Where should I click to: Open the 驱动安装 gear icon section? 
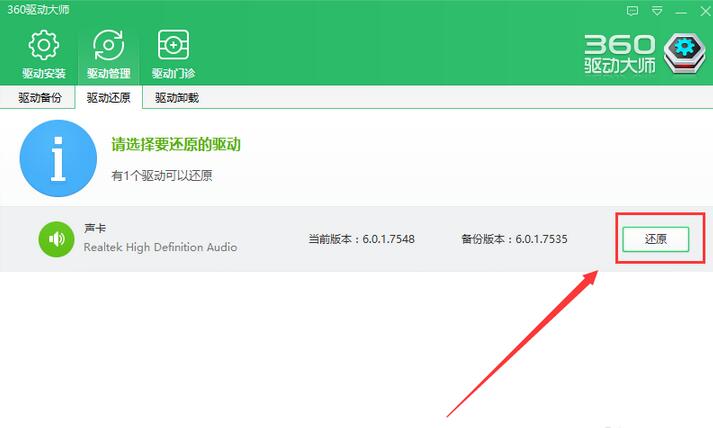[x=44, y=54]
